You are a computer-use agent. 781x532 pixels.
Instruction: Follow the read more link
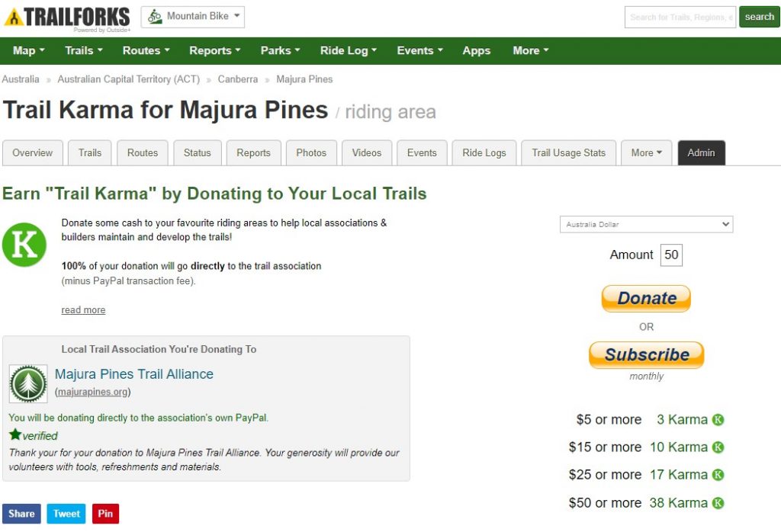[x=83, y=310]
